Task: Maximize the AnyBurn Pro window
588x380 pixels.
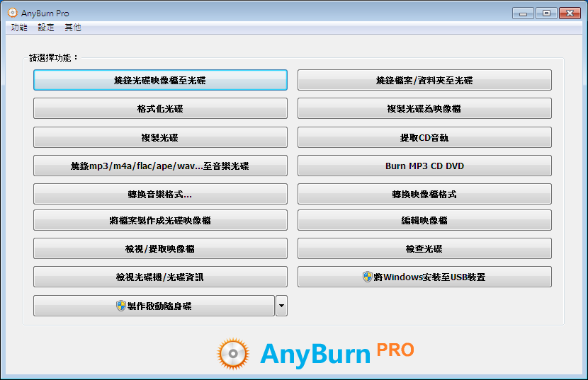Action: pyautogui.click(x=546, y=13)
